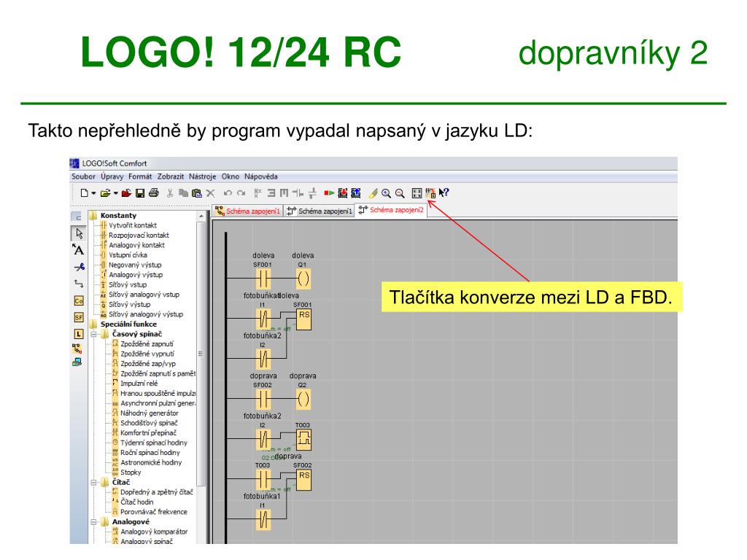Screen dimensions: 747x560
Task: Select Negovaný výstup in the tree
Action: pyautogui.click(x=135, y=265)
